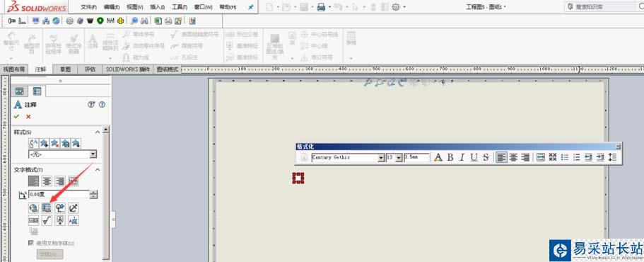The width and height of the screenshot is (644, 262).
Task: Collapse the 文字格式(T) section
Action: point(98,169)
